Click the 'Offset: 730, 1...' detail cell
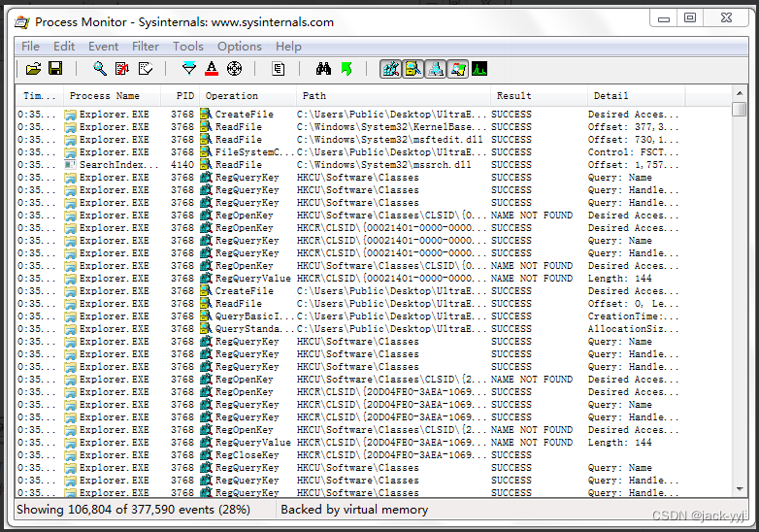This screenshot has height=532, width=759. [x=633, y=140]
